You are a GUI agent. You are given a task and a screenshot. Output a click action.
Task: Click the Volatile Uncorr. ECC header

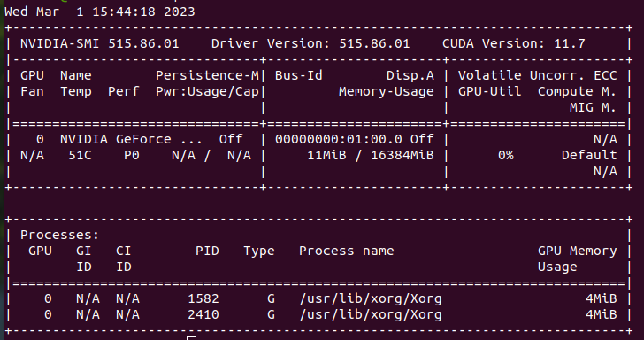coord(538,75)
